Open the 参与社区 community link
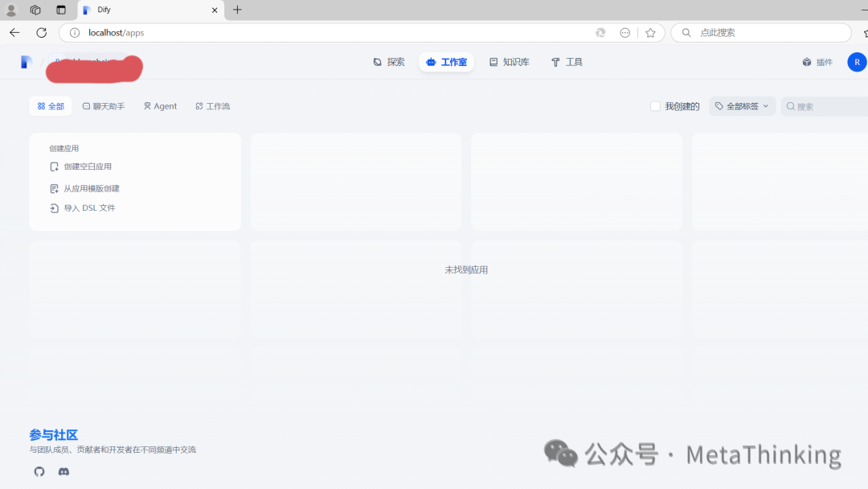Image resolution: width=868 pixels, height=489 pixels. click(54, 434)
